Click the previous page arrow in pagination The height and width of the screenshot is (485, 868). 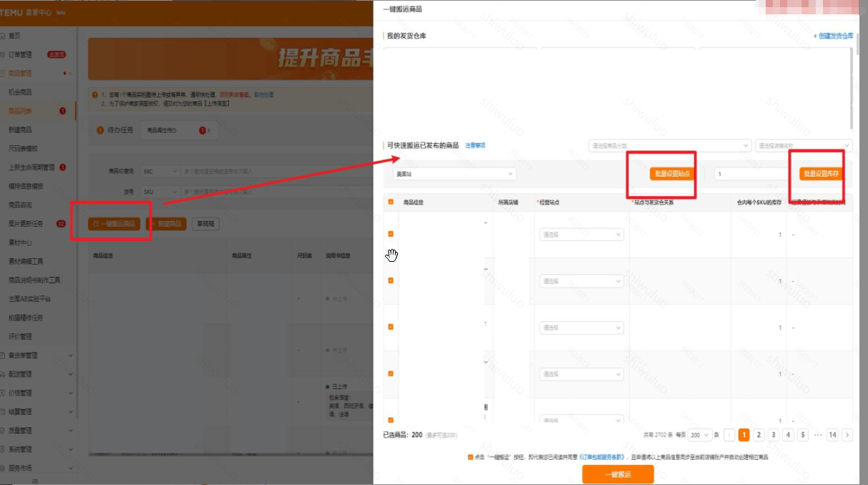(729, 435)
